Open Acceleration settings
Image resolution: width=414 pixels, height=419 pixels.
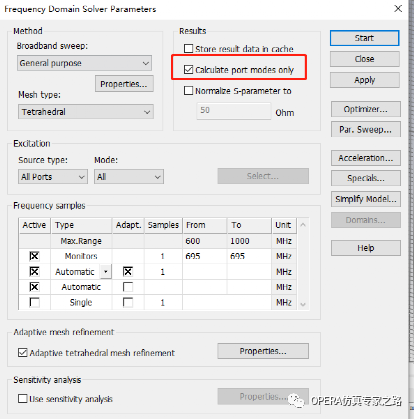366,158
